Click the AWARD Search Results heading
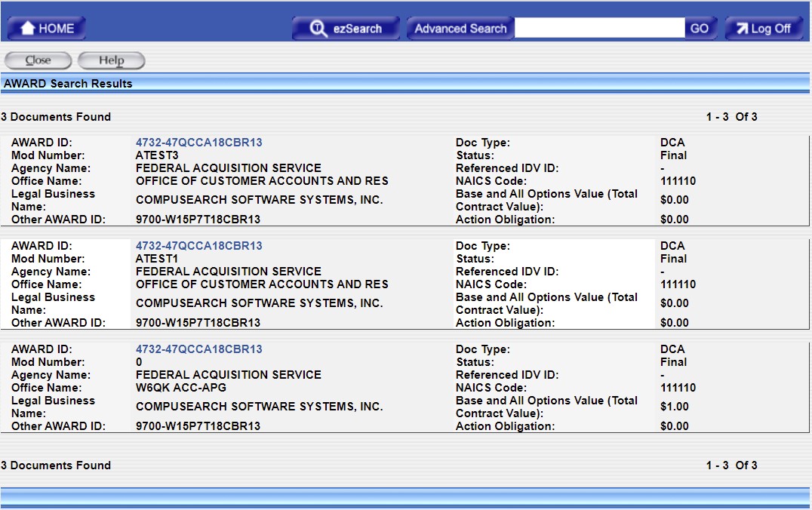This screenshot has height=510, width=812. click(x=68, y=83)
